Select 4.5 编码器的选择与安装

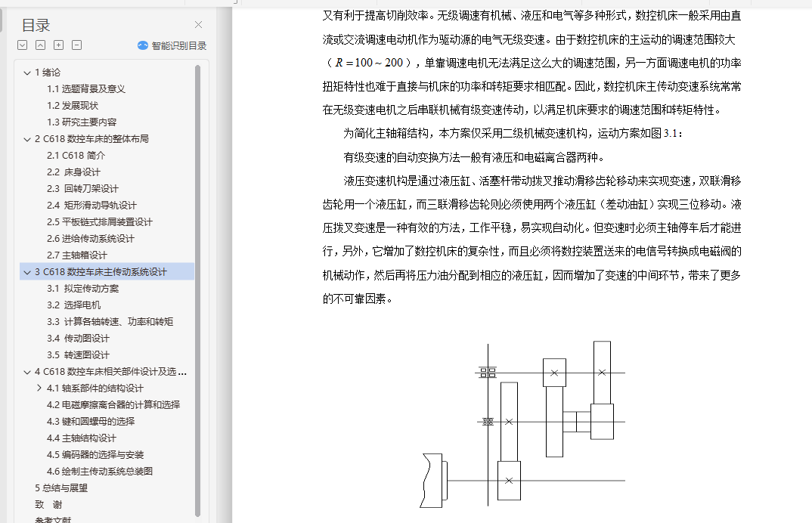[95, 455]
